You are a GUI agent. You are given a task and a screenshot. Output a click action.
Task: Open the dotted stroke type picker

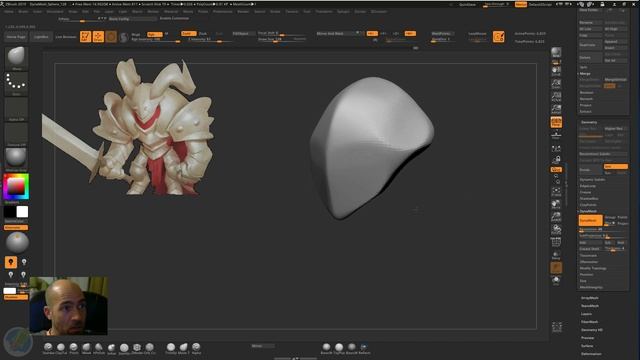click(16, 83)
